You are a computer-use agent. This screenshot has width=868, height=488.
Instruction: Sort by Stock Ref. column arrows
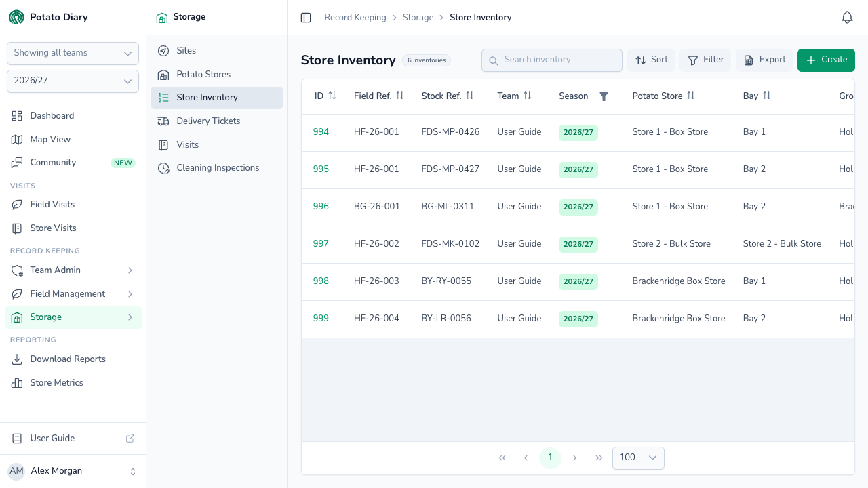click(470, 96)
